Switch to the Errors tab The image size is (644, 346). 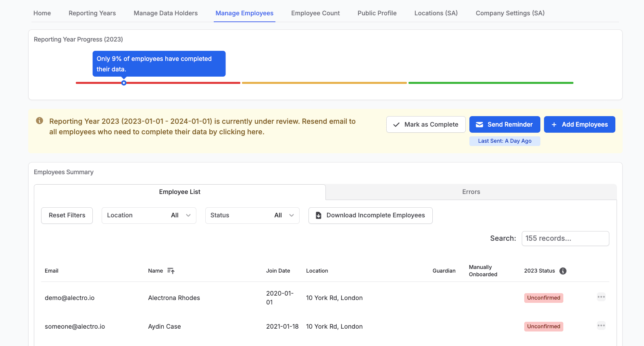pos(471,192)
